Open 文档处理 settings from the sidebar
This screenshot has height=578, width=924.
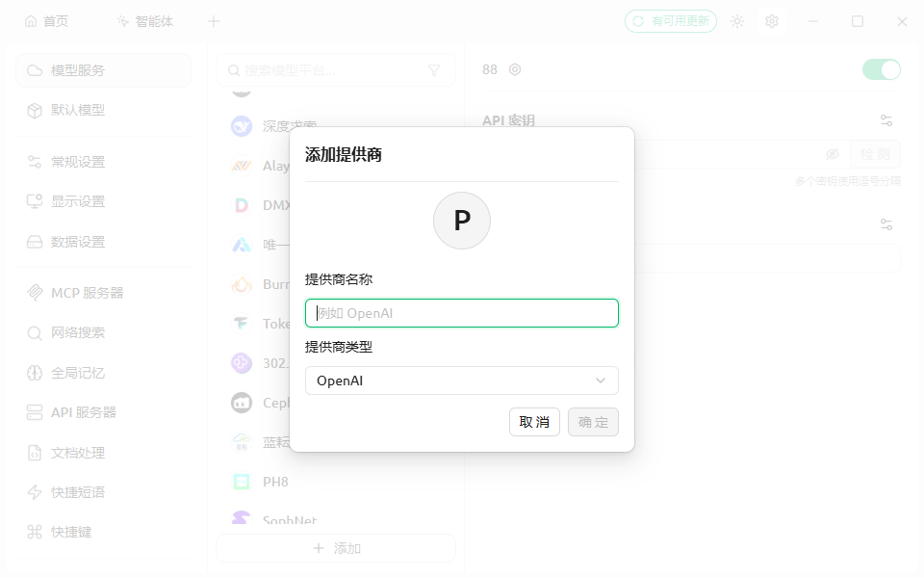77,452
